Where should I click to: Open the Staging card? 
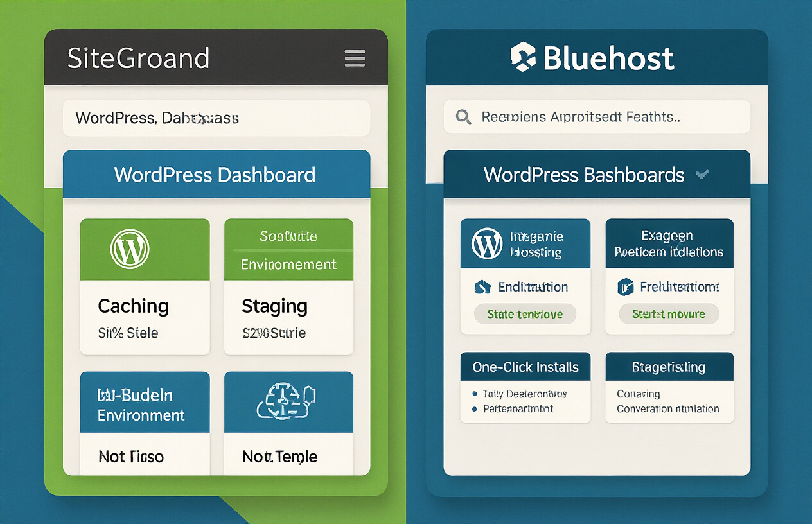288,317
